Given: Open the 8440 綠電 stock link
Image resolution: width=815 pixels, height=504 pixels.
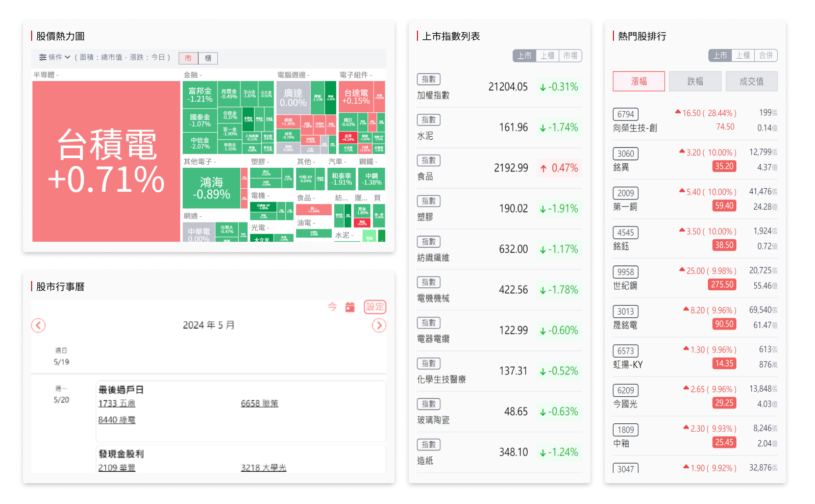Looking at the screenshot, I should pyautogui.click(x=117, y=420).
